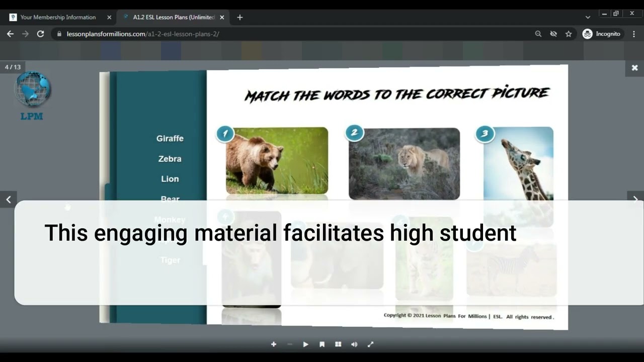Advance to the next flipbook page
Image resolution: width=644 pixels, height=362 pixels.
click(635, 200)
